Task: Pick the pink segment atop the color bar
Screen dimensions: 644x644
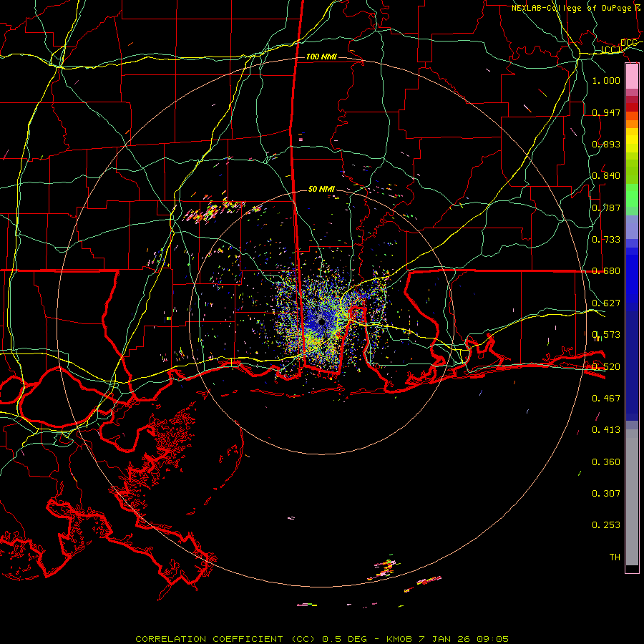Action: [632, 77]
